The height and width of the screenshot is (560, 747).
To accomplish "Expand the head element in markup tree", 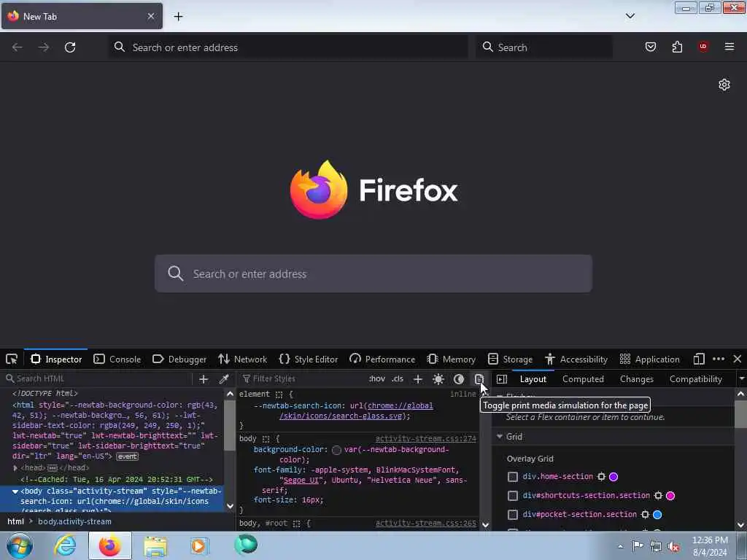I will click(x=15, y=468).
